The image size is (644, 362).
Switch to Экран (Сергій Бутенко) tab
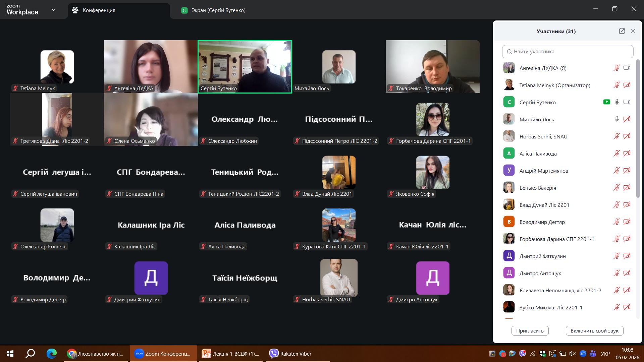[218, 10]
